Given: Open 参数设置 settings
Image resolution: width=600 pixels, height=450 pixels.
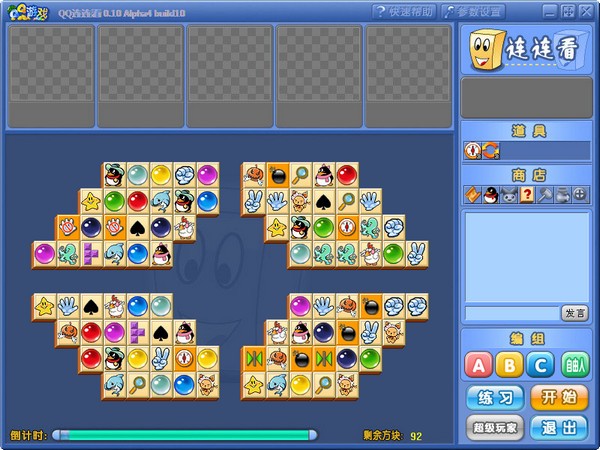Looking at the screenshot, I should pyautogui.click(x=473, y=12).
